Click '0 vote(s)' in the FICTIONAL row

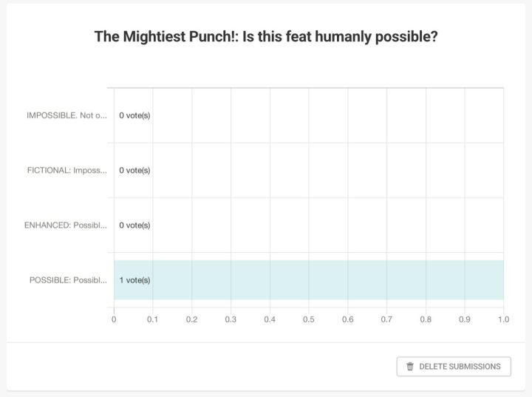pyautogui.click(x=134, y=171)
